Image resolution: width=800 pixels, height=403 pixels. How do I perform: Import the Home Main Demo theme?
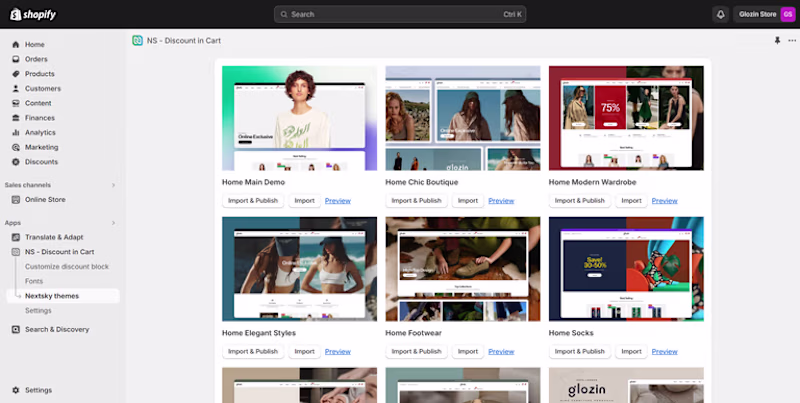(305, 201)
